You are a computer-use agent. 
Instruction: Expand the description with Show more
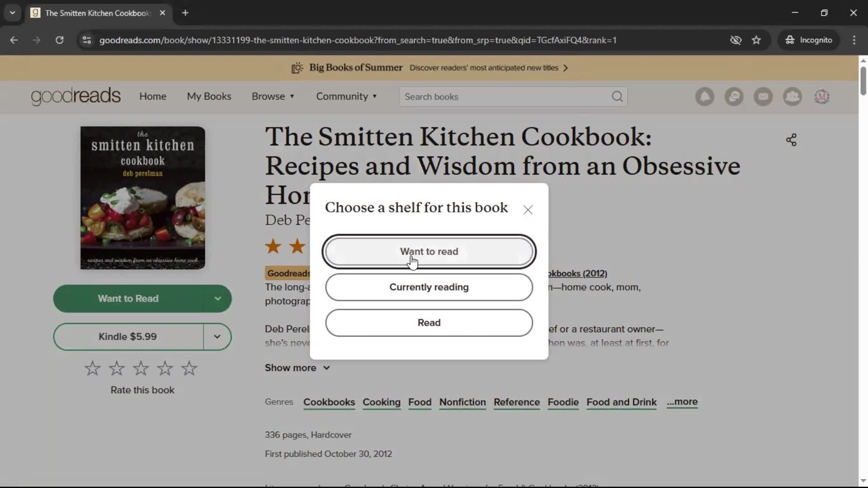click(x=297, y=368)
